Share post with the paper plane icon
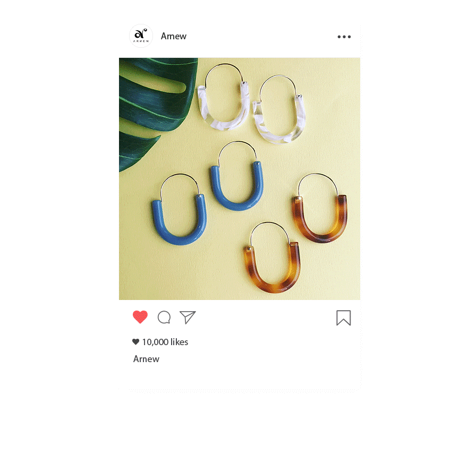Screen dimensions: 476x463 [188, 317]
